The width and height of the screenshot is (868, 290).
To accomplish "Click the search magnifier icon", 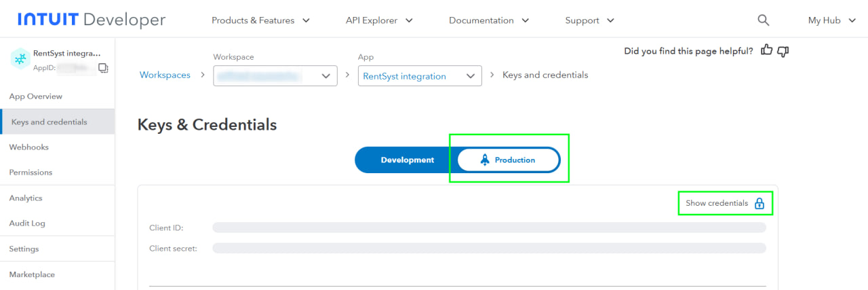I will (x=764, y=20).
